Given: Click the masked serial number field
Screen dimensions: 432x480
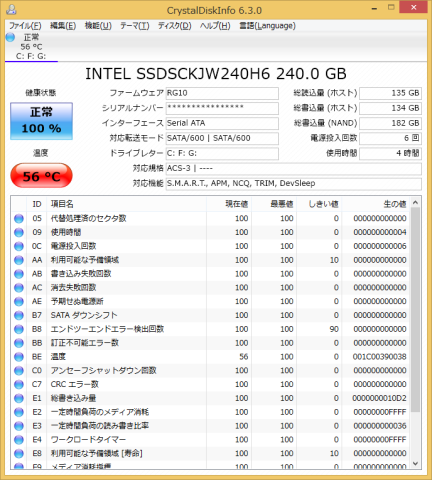Looking at the screenshot, I should pyautogui.click(x=222, y=108).
